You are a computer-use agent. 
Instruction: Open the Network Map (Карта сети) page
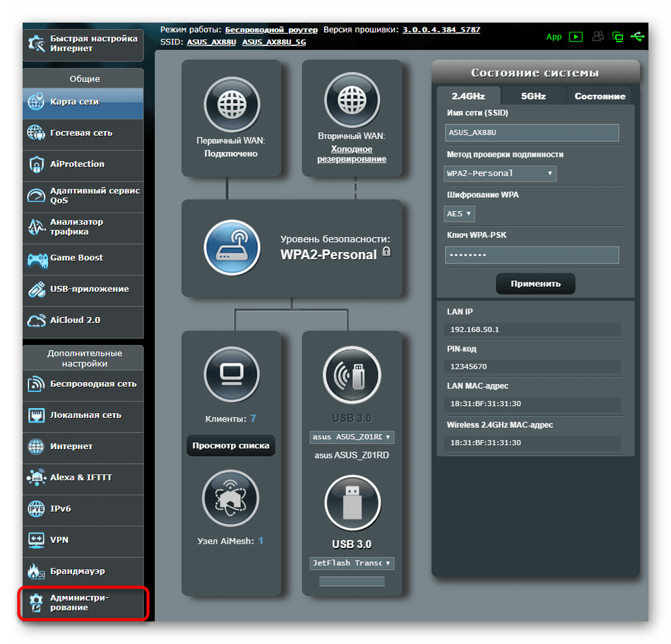(x=83, y=102)
